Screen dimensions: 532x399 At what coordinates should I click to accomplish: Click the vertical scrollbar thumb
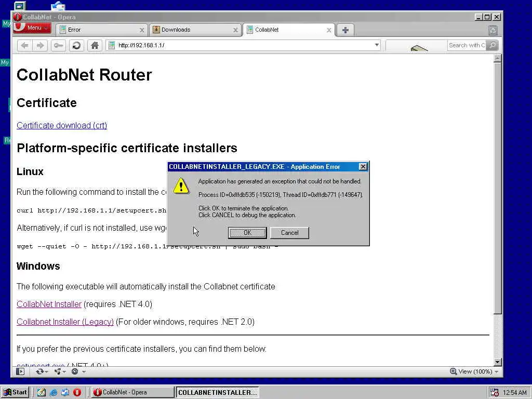(497, 188)
